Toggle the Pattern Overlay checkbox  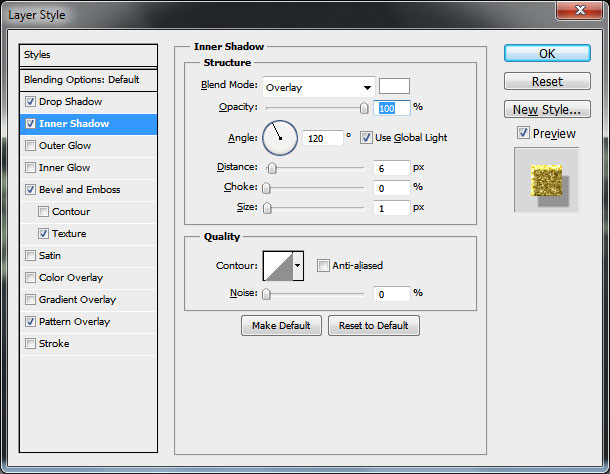click(30, 321)
